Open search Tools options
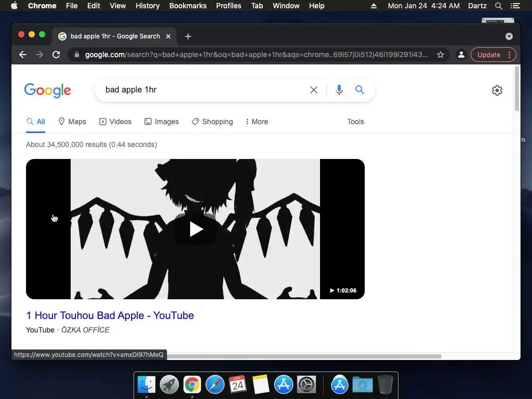 pyautogui.click(x=355, y=122)
